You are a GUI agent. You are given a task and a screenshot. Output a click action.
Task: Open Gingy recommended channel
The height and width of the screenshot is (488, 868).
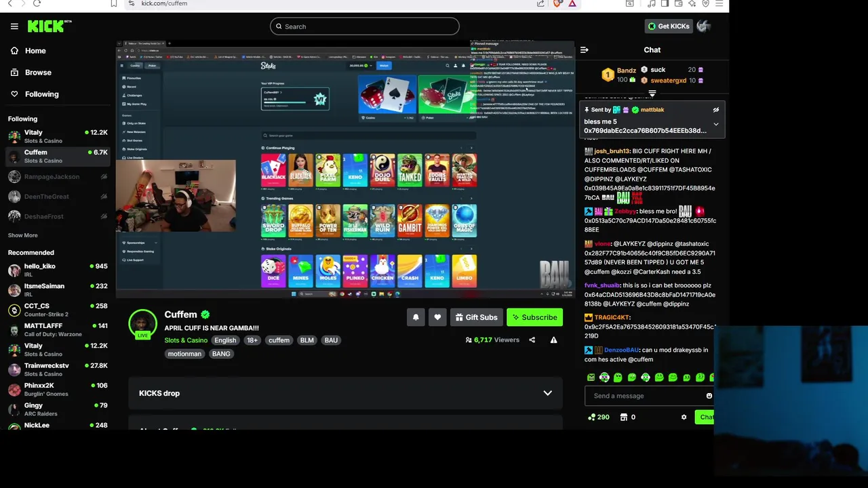[x=58, y=409]
